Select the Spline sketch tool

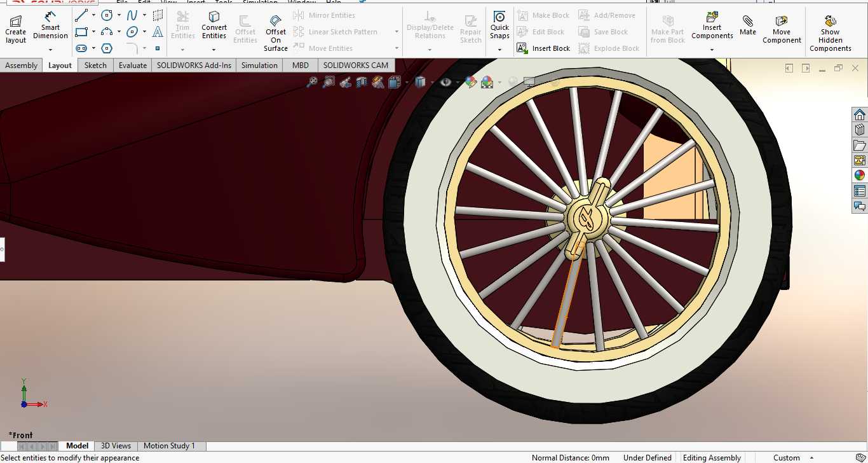(x=132, y=15)
